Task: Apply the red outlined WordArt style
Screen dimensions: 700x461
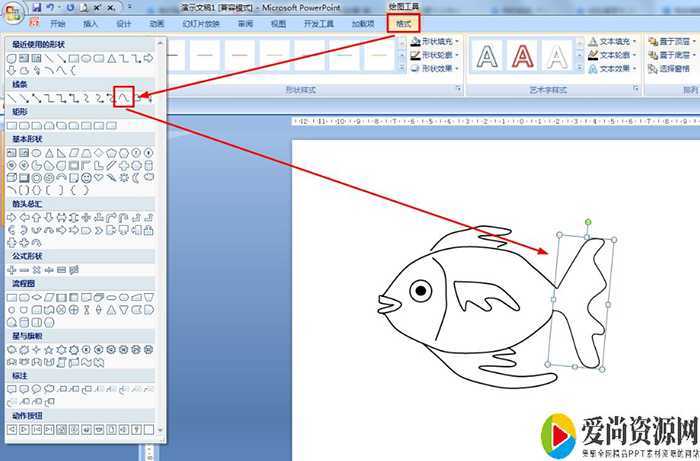Action: [522, 56]
